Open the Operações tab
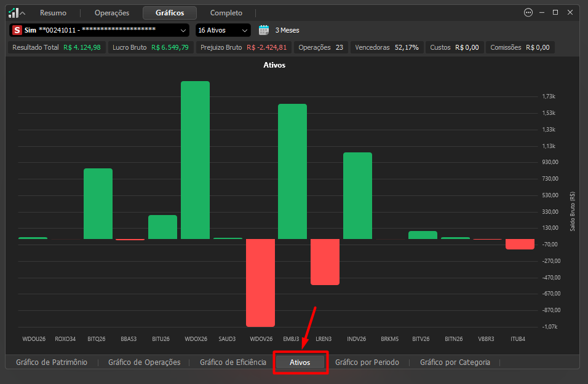The image size is (588, 384). 112,13
